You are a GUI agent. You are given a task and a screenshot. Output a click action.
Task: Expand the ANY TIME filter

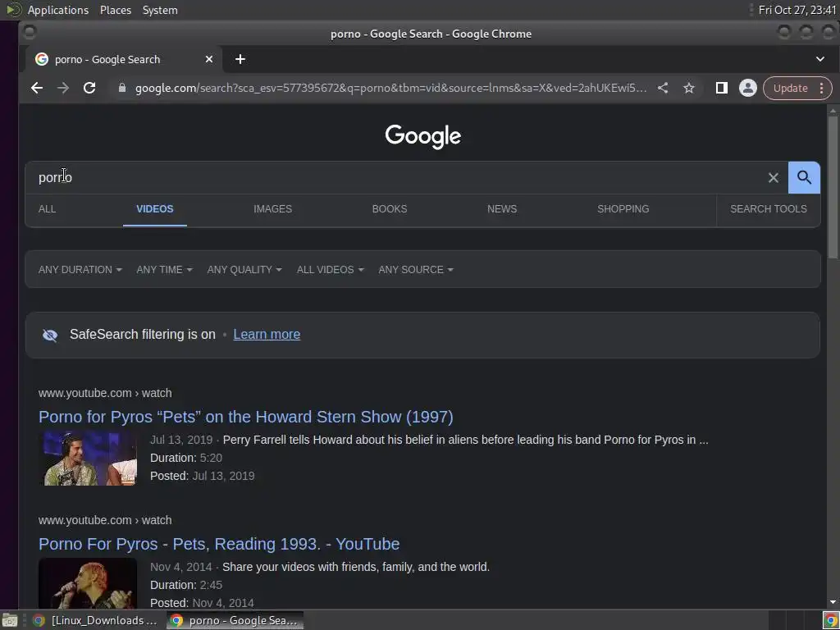point(164,269)
